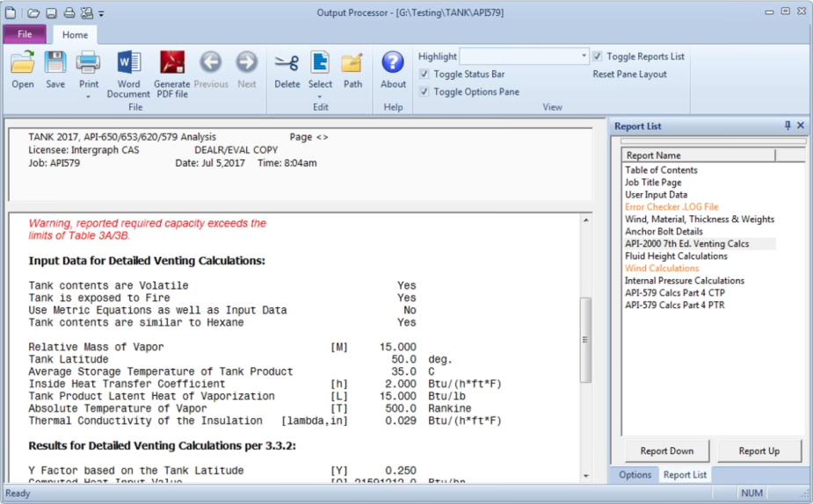The width and height of the screenshot is (813, 504).
Task: Click the Relative Mass of Vapor line
Action: coord(222,347)
